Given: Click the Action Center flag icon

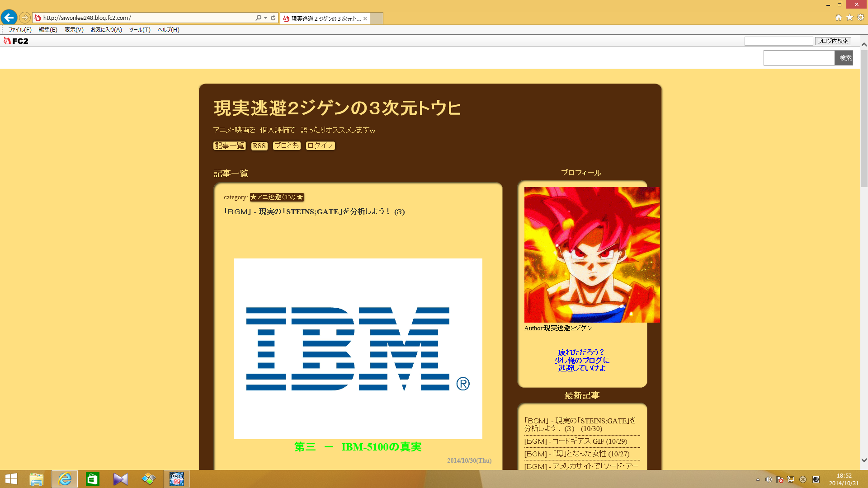Looking at the screenshot, I should [780, 479].
